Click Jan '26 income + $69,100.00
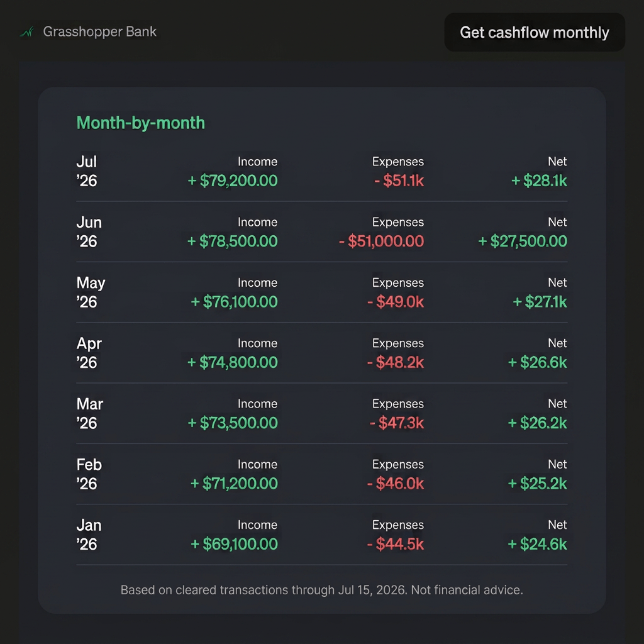The width and height of the screenshot is (644, 644). (234, 544)
